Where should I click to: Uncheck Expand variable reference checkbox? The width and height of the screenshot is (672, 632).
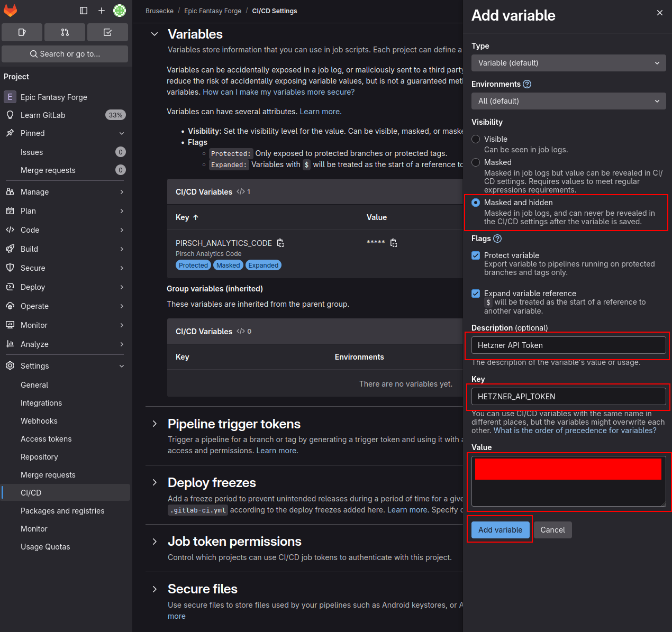coord(476,294)
